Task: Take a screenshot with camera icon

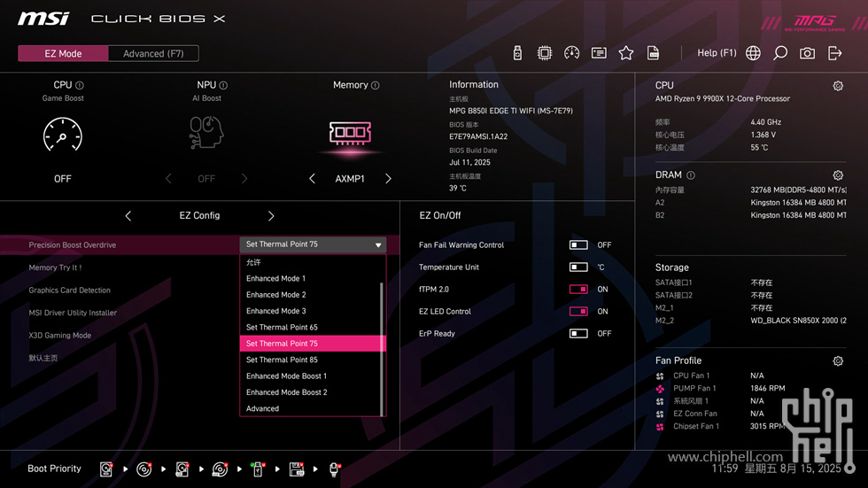Action: [x=807, y=53]
